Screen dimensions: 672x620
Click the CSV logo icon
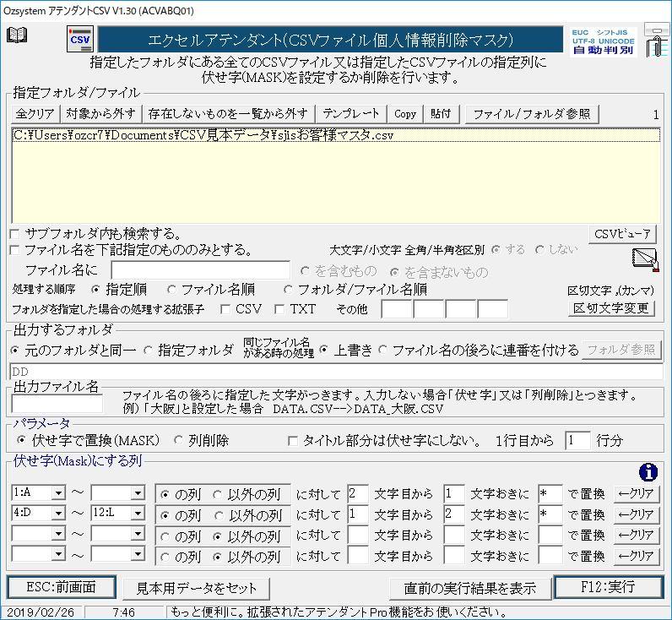80,40
